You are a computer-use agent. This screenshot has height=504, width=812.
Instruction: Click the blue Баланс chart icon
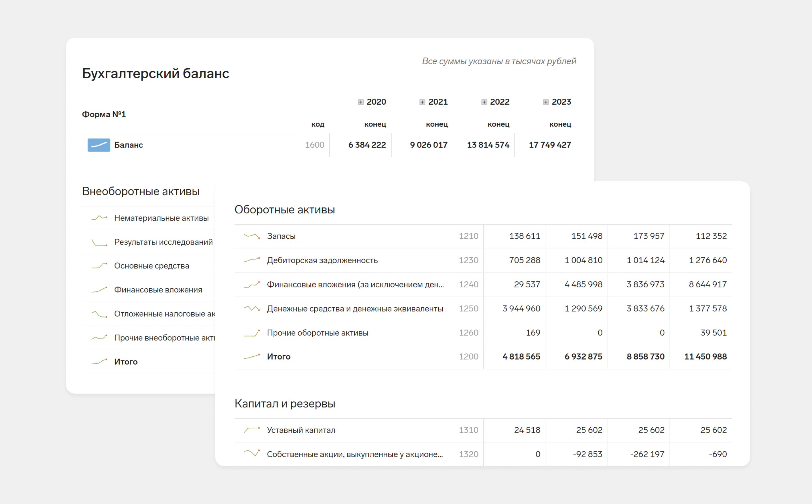pos(99,145)
